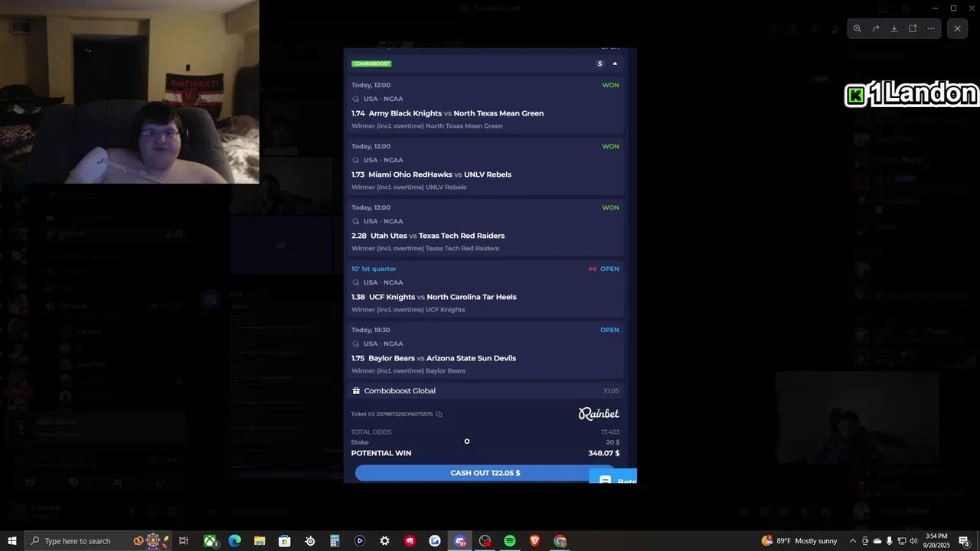The image size is (980, 551).
Task: Click the 10' 1st quarter live status
Action: coord(374,269)
